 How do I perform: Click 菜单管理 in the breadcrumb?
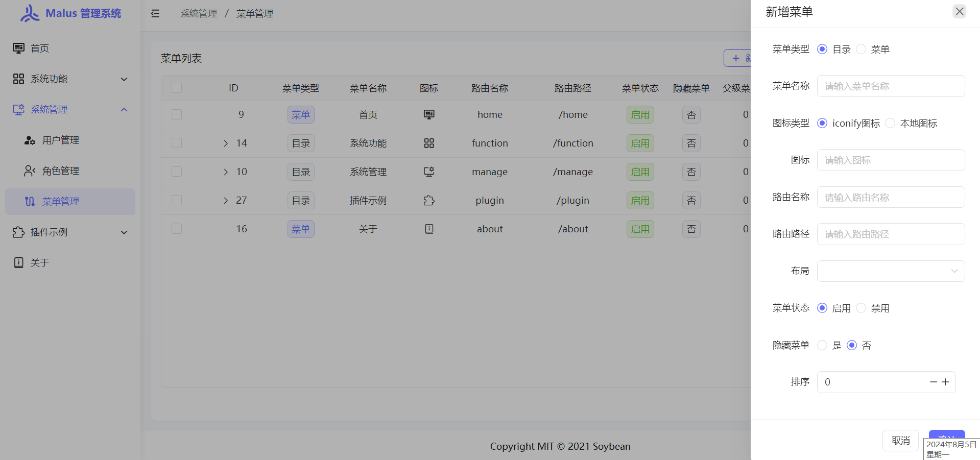pos(255,14)
